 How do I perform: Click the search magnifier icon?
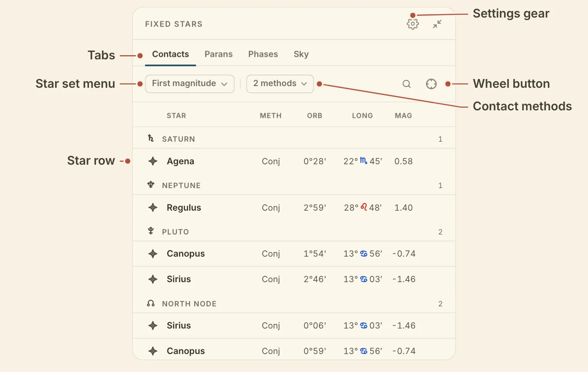[406, 84]
